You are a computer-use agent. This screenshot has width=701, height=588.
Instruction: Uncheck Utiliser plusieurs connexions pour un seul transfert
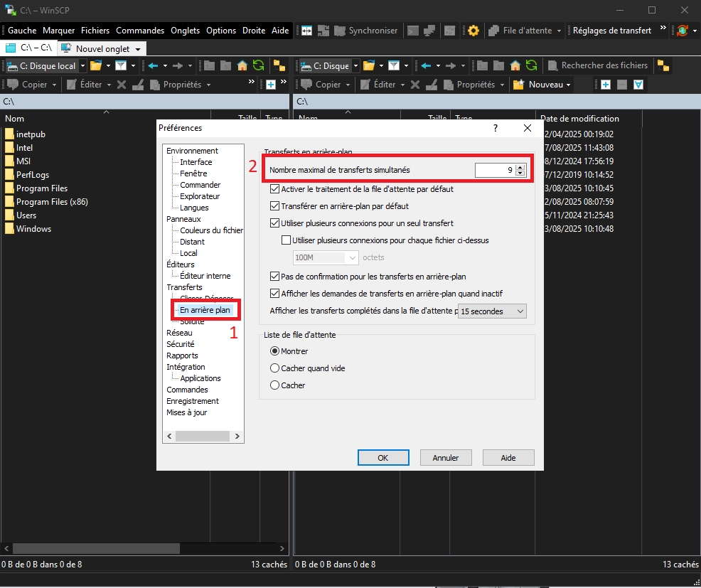tap(274, 223)
